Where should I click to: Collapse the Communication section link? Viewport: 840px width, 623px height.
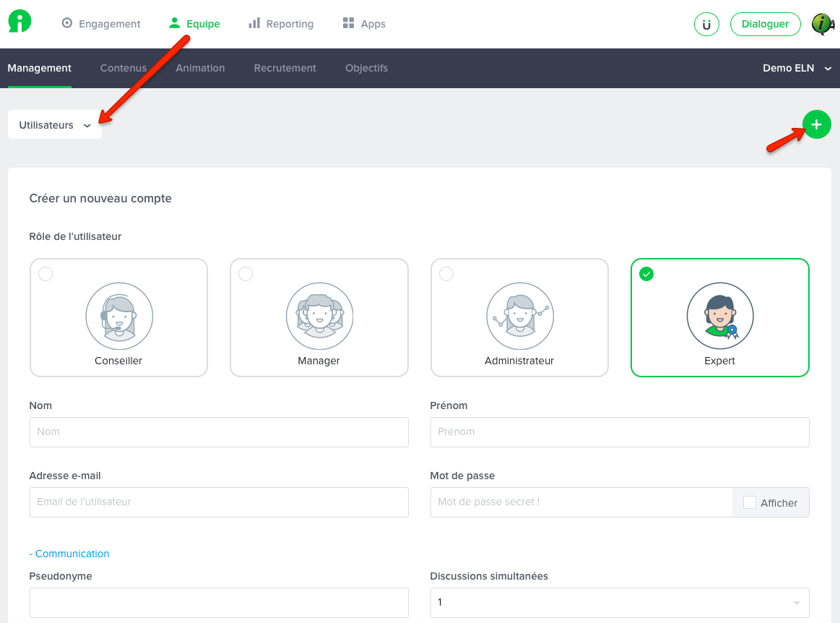click(69, 554)
